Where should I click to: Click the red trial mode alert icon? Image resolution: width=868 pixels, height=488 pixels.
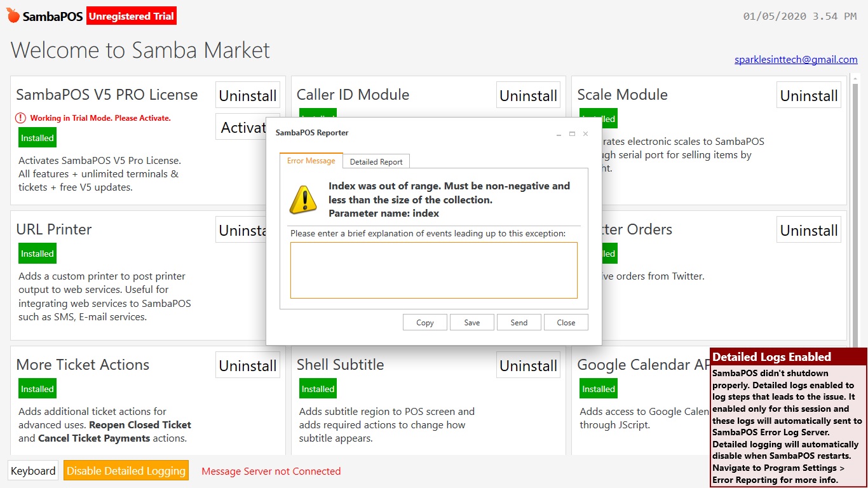(21, 118)
